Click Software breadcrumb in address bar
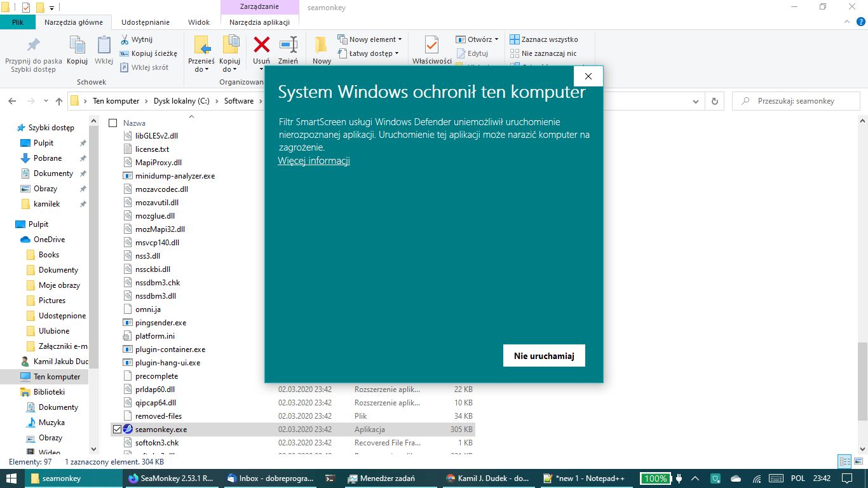Viewport: 868px width, 488px height. point(239,101)
